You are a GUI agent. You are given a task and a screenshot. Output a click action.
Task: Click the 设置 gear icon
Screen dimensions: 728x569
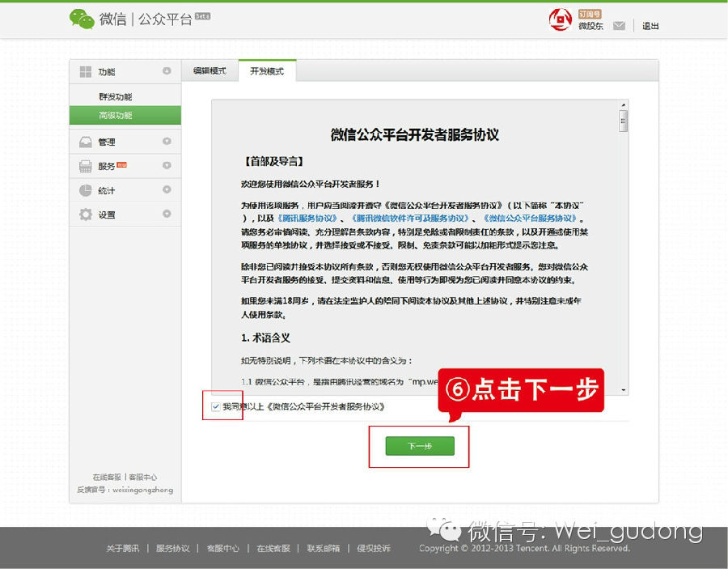(x=86, y=214)
